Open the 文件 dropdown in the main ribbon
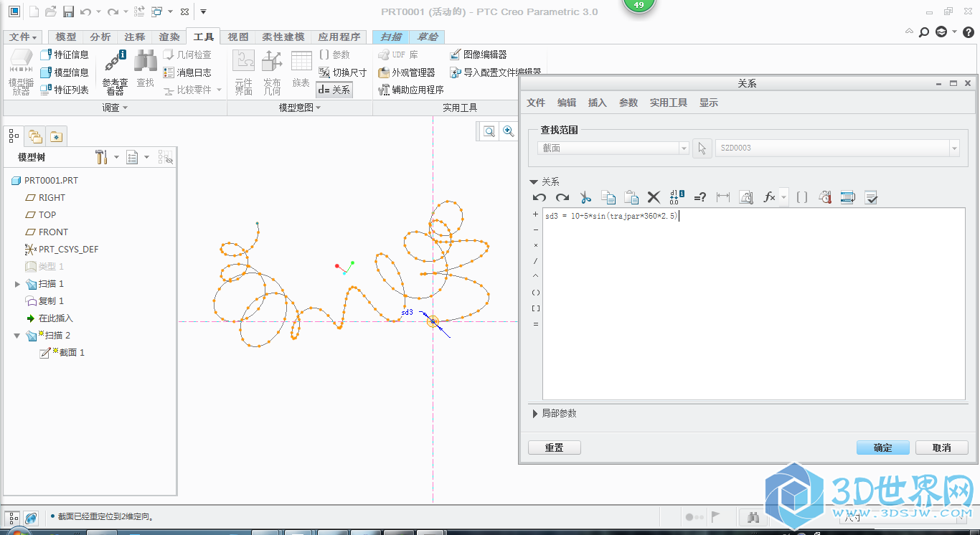Image resolution: width=980 pixels, height=535 pixels. (x=24, y=37)
